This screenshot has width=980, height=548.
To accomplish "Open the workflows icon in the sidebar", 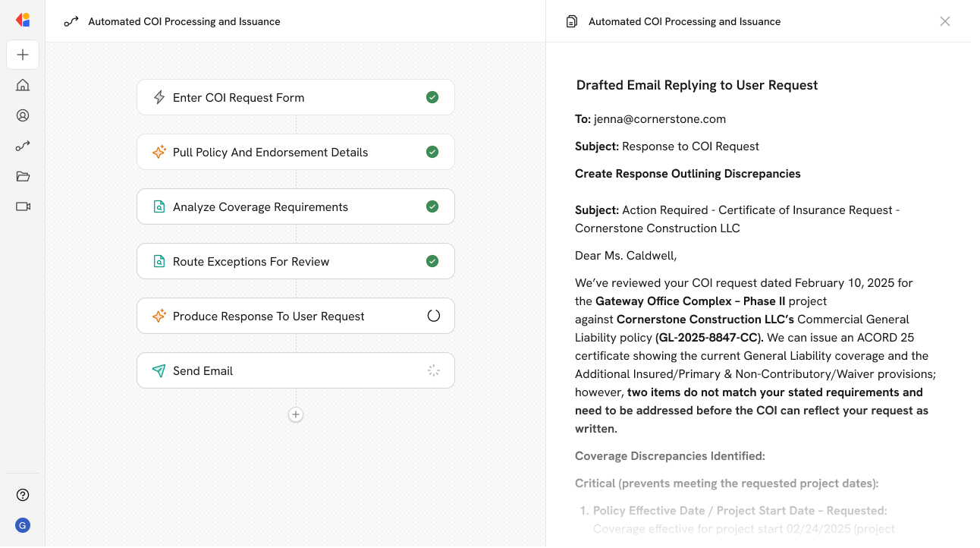I will (23, 146).
